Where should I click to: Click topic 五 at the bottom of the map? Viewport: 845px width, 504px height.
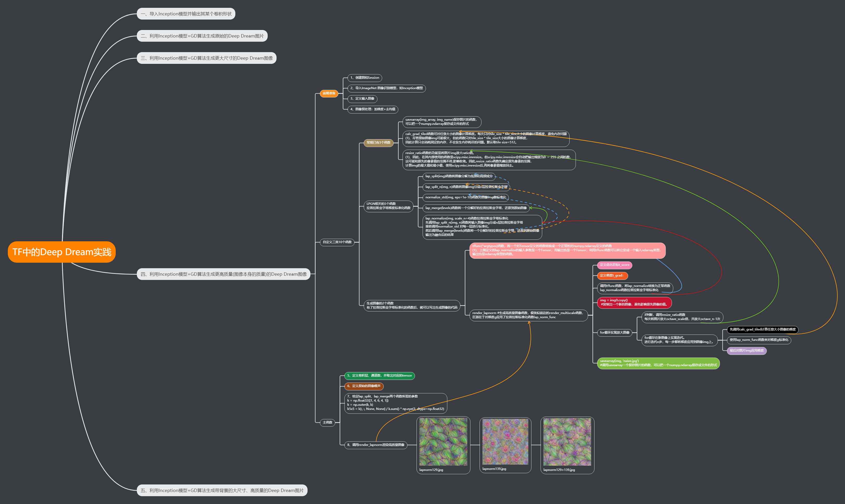click(222, 490)
